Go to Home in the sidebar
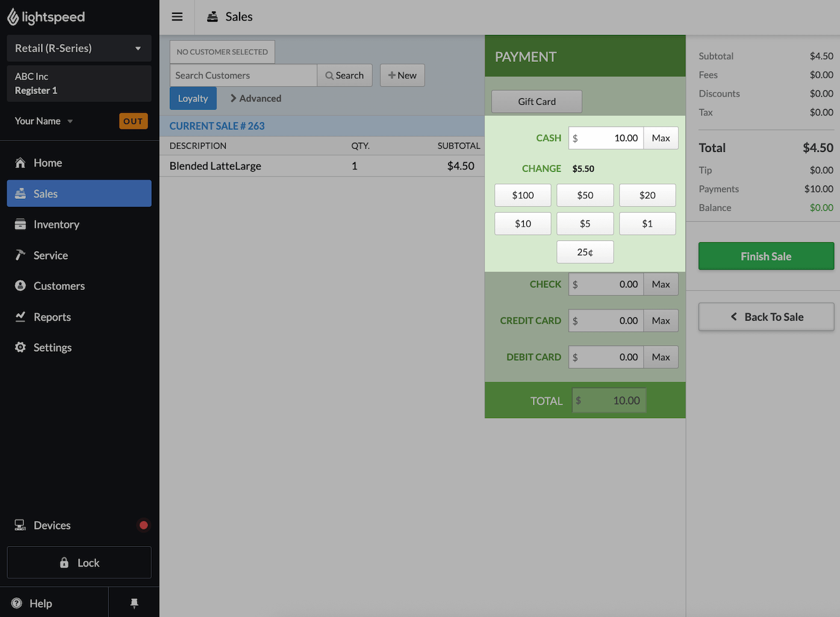Image resolution: width=840 pixels, height=617 pixels. [48, 163]
